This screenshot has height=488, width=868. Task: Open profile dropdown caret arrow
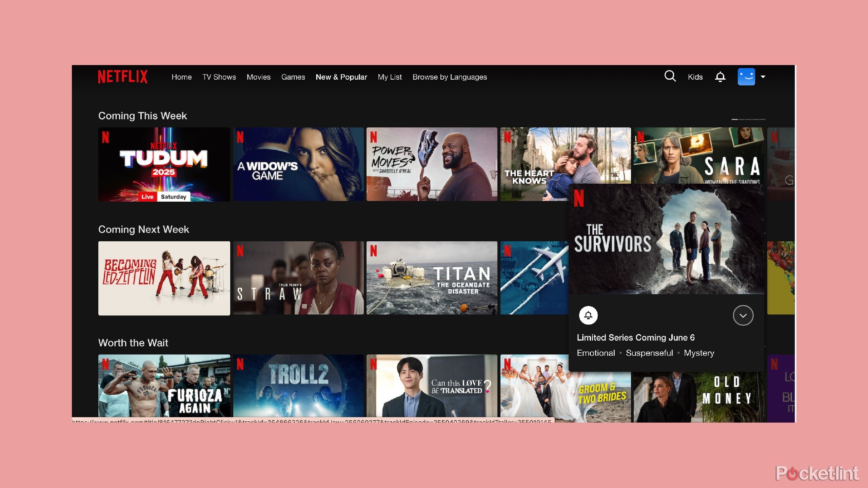click(x=763, y=77)
